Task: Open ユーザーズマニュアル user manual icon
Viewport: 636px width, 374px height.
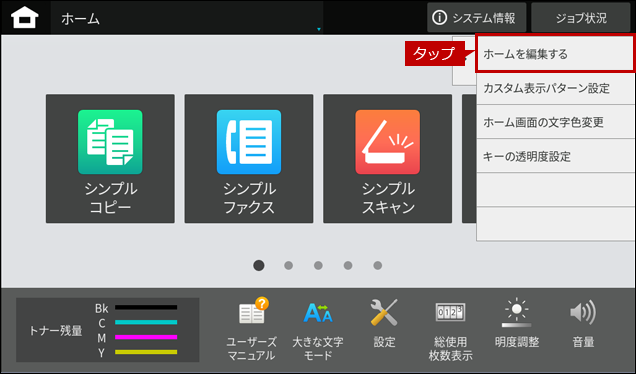Action: [251, 329]
